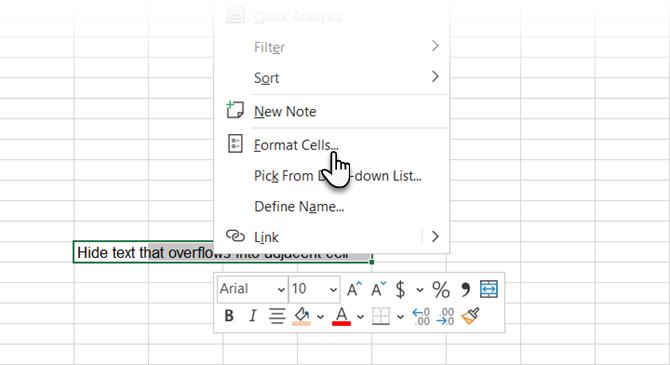
Task: Apply percent style format
Action: (441, 289)
